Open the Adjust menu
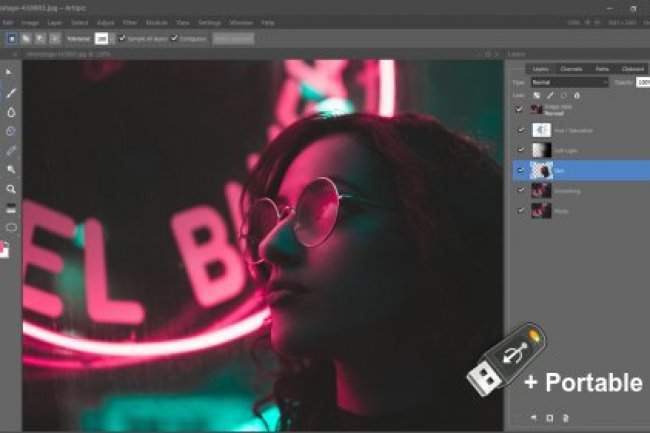650x433 pixels. pyautogui.click(x=105, y=23)
